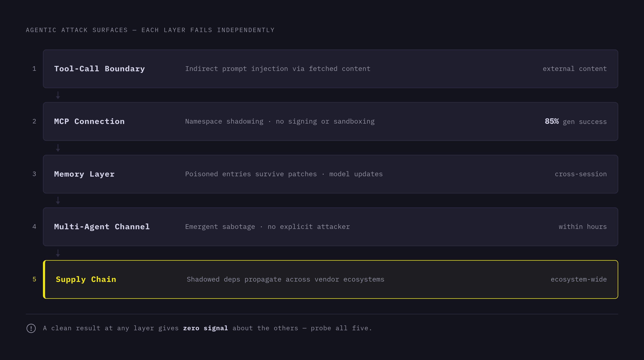The image size is (644, 360).
Task: Click 'Indirect prompt injection via fetched content' text
Action: (278, 69)
